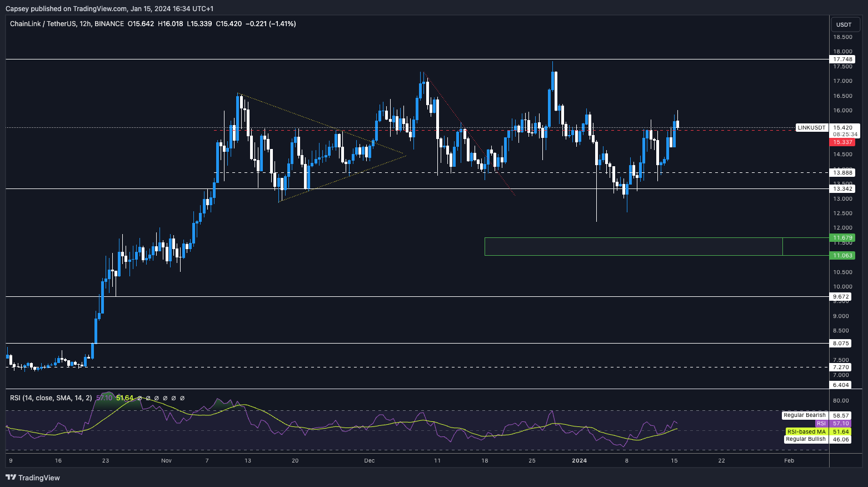Click the purple RSI tag on the scale
The height and width of the screenshot is (487, 868).
click(x=821, y=424)
